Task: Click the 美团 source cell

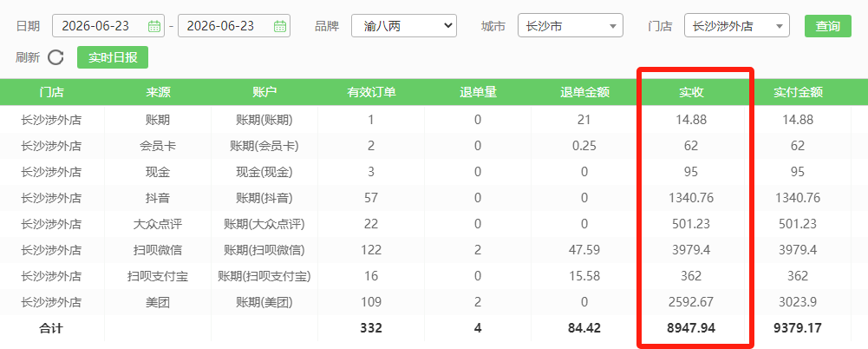Action: (158, 302)
